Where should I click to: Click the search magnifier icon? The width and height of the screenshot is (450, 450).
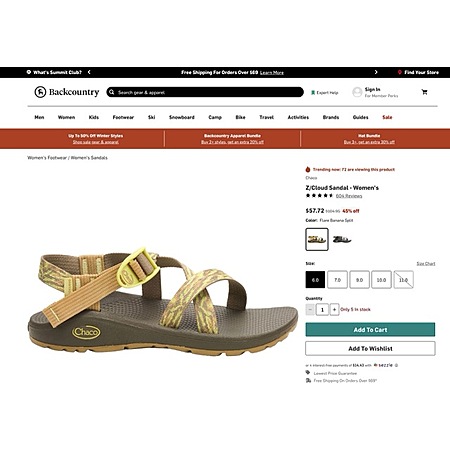tap(112, 92)
